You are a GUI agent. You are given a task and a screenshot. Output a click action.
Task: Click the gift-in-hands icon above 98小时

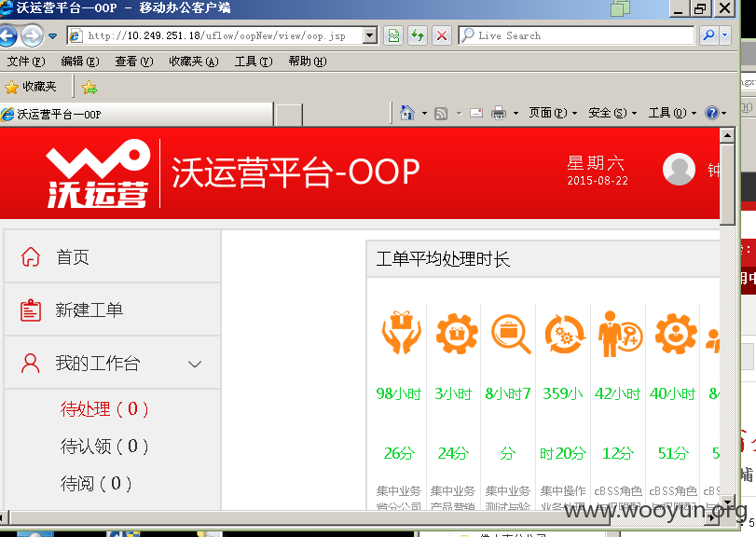coord(401,333)
